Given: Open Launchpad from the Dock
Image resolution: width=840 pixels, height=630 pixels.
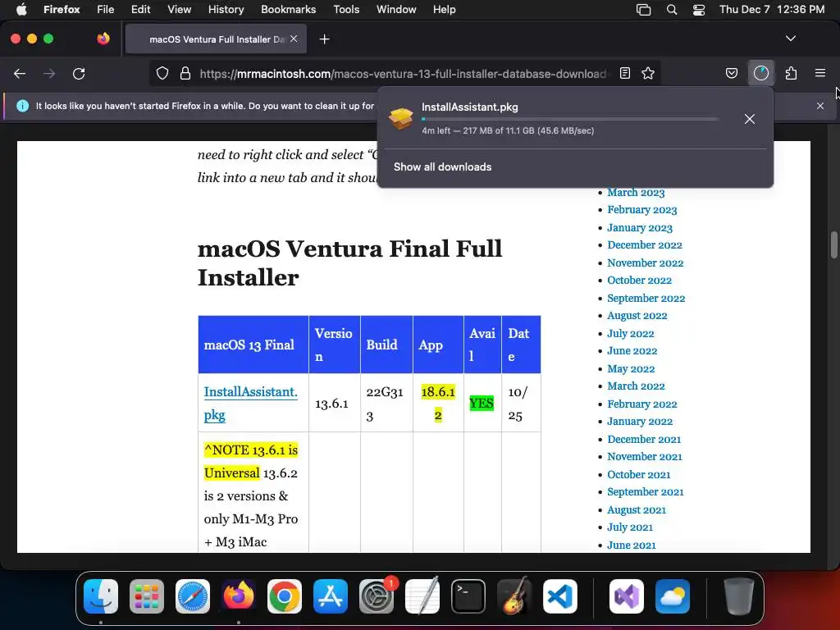Looking at the screenshot, I should [147, 596].
